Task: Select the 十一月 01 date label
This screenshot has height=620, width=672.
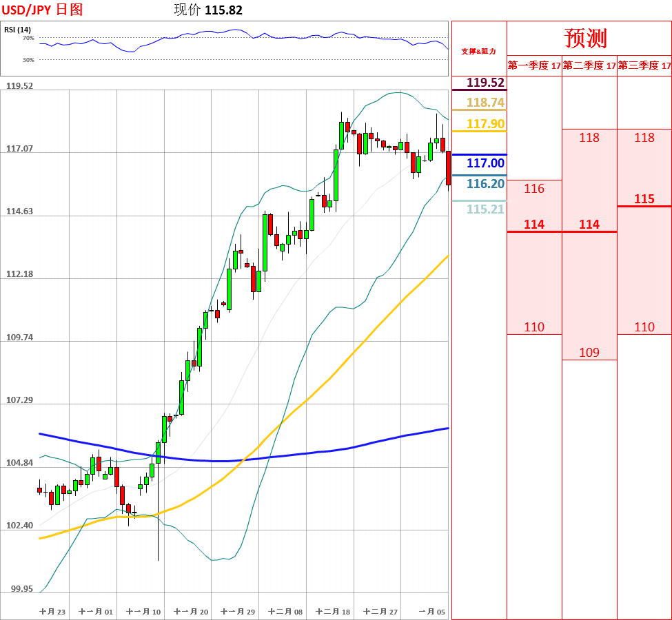Action: 96,612
